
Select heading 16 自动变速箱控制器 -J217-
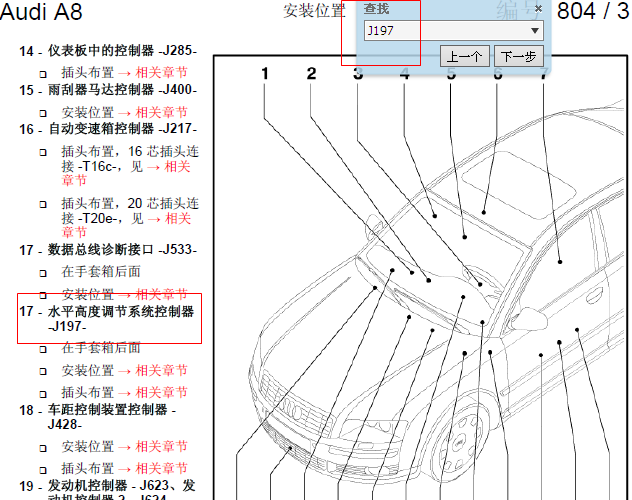tap(108, 129)
